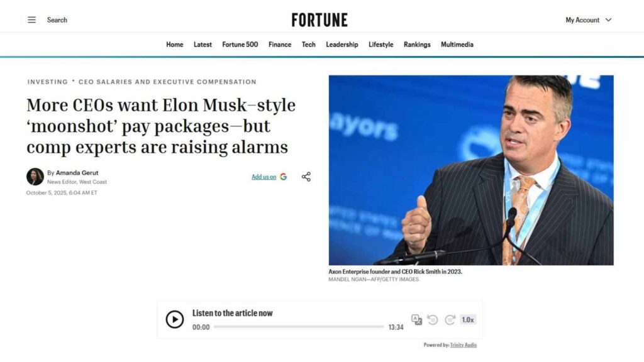The width and height of the screenshot is (644, 362).
Task: Open the Fortune 500 menu item
Action: 240,45
